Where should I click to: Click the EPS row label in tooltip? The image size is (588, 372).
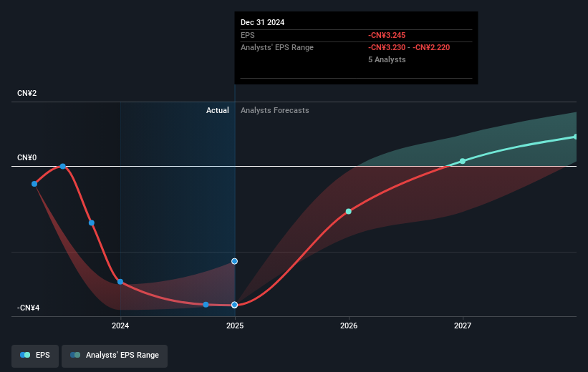coord(248,35)
